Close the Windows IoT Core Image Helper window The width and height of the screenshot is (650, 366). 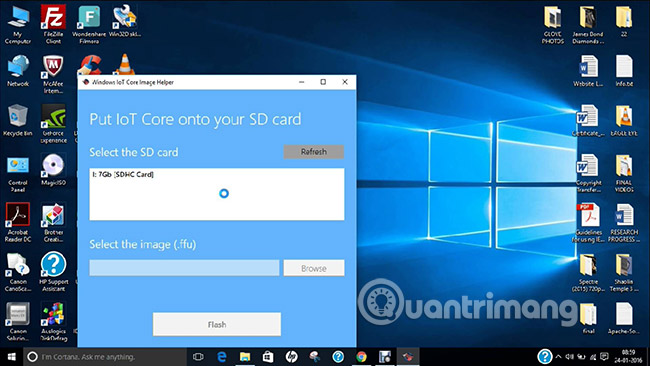pos(344,82)
